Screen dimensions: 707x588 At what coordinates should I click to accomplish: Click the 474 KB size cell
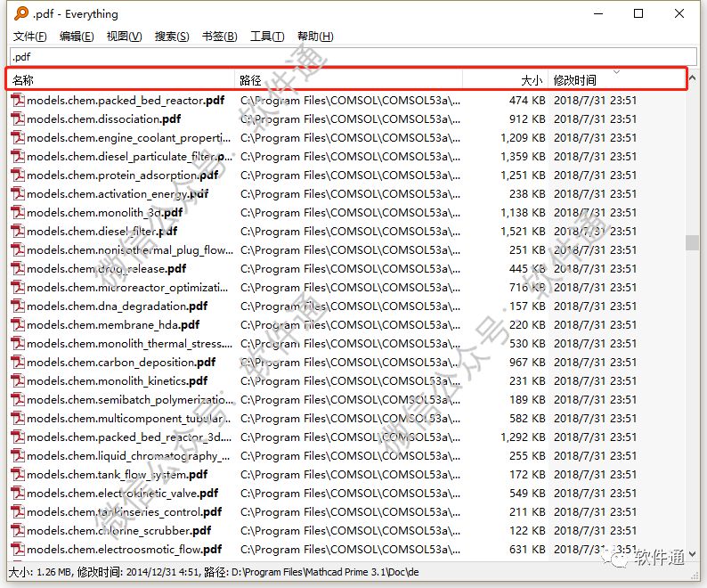coord(527,100)
